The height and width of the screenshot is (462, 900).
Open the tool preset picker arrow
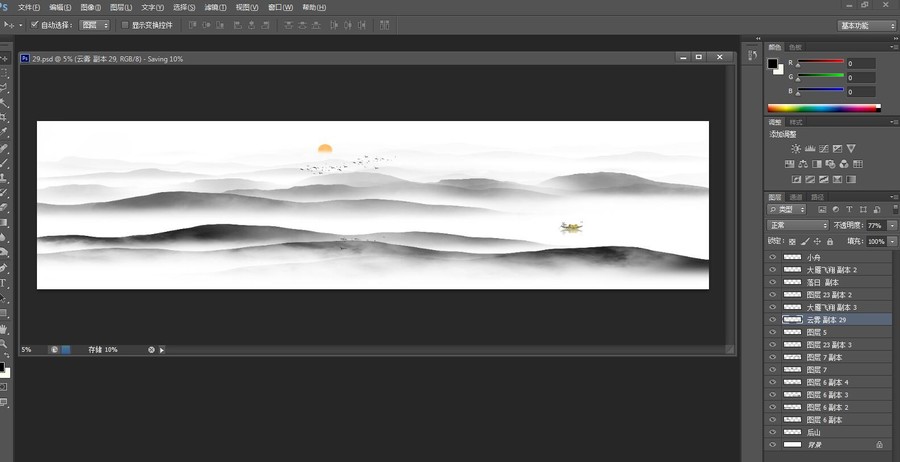tap(21, 25)
